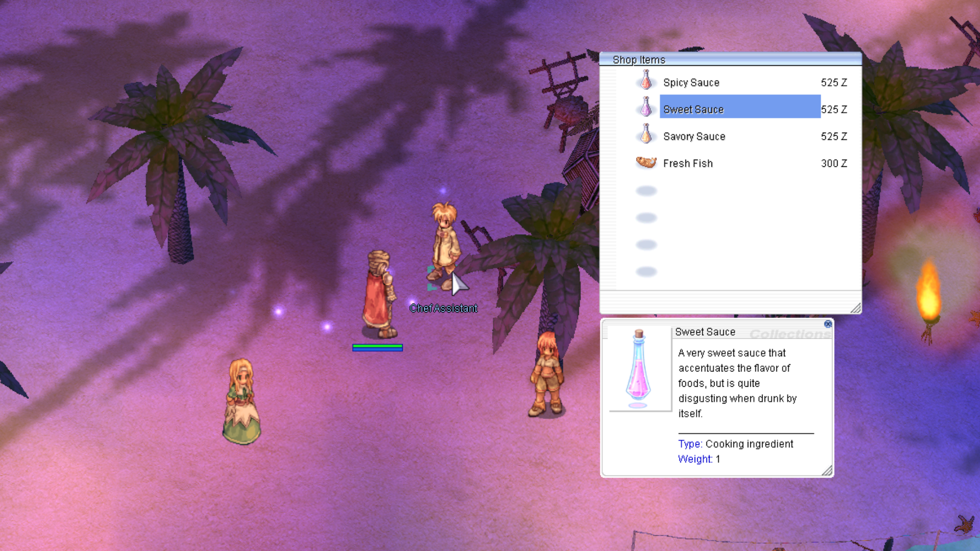This screenshot has height=551, width=980.
Task: Click the Spicy Sauce bottle icon
Action: pos(646,82)
